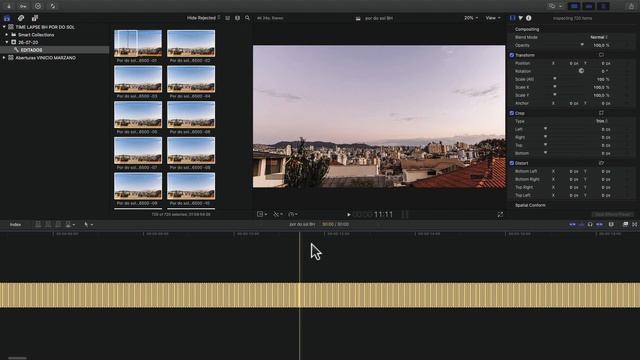Click the insert clip edit icon
Viewport: 640px width, 360px height.
click(48, 224)
